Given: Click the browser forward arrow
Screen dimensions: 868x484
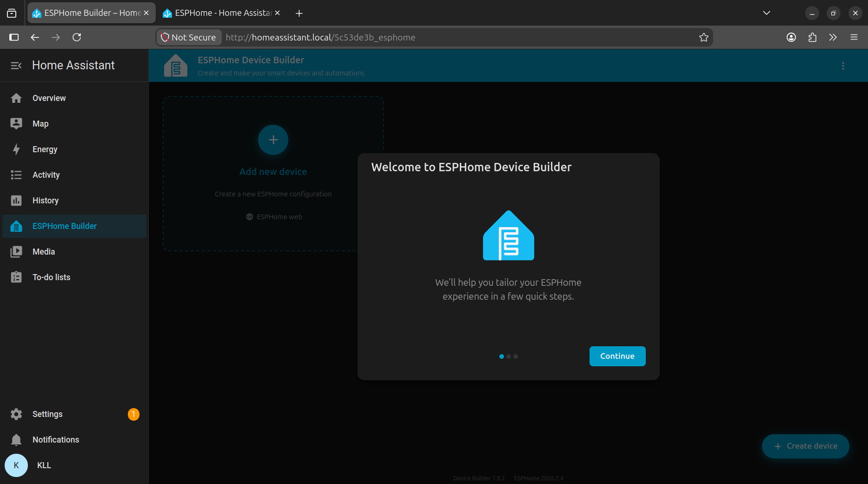Looking at the screenshot, I should [x=56, y=37].
